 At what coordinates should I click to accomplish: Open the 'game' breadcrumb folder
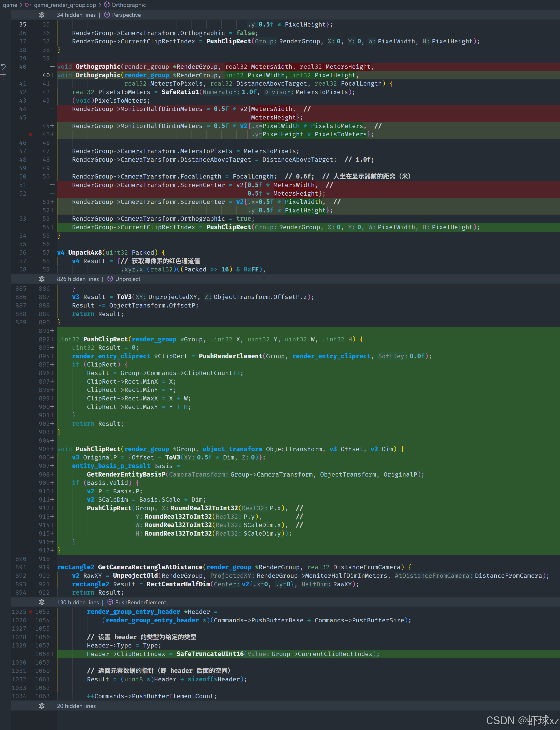[10, 5]
